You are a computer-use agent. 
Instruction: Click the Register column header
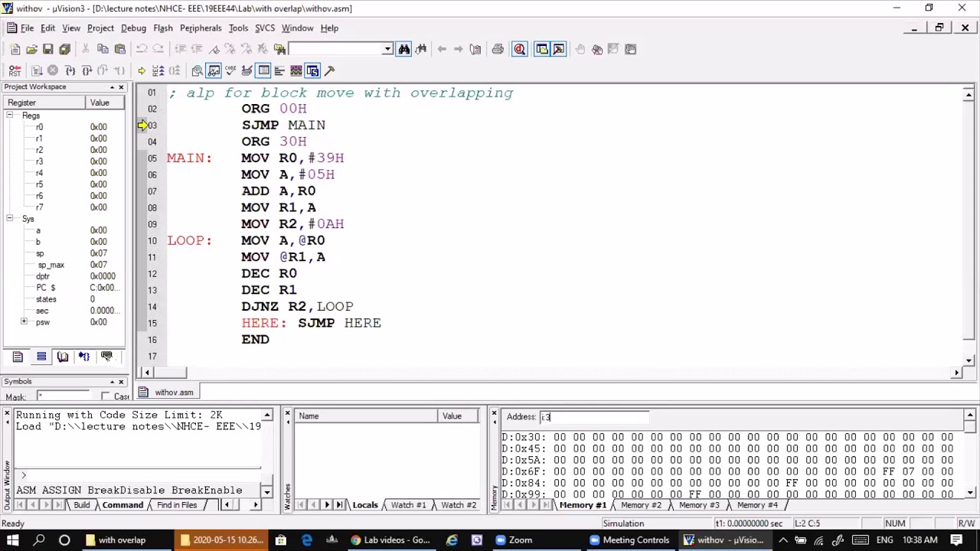pyautogui.click(x=44, y=103)
